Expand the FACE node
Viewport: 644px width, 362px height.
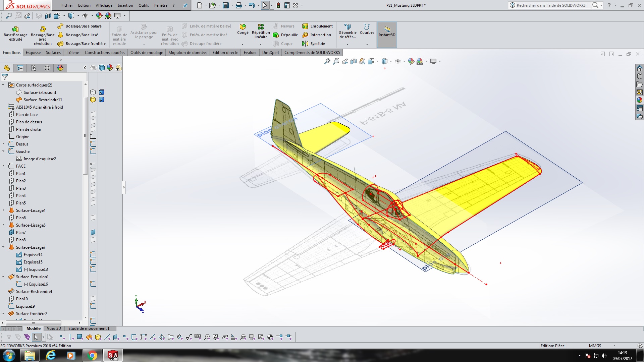point(3,166)
